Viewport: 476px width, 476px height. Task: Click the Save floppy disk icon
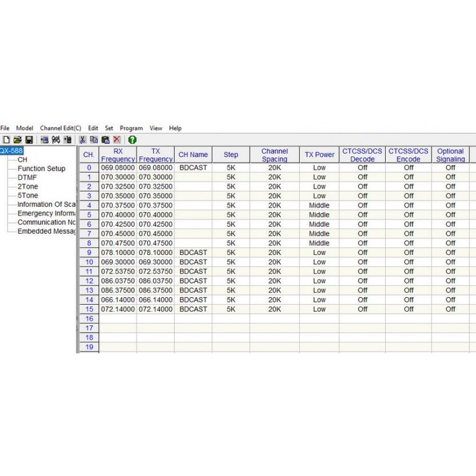29,140
